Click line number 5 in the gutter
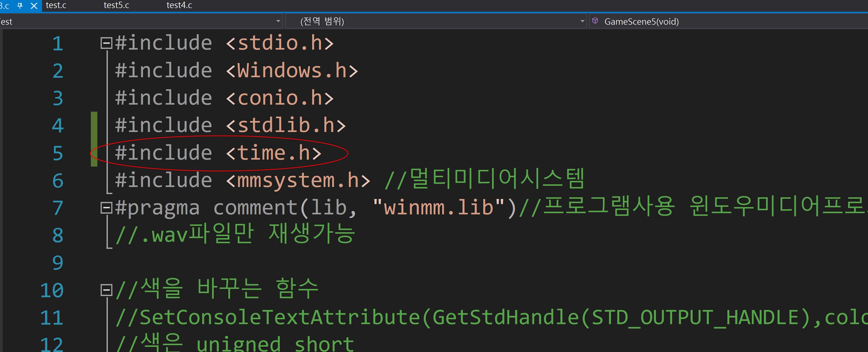Image resolution: width=868 pixels, height=352 pixels. coord(58,153)
